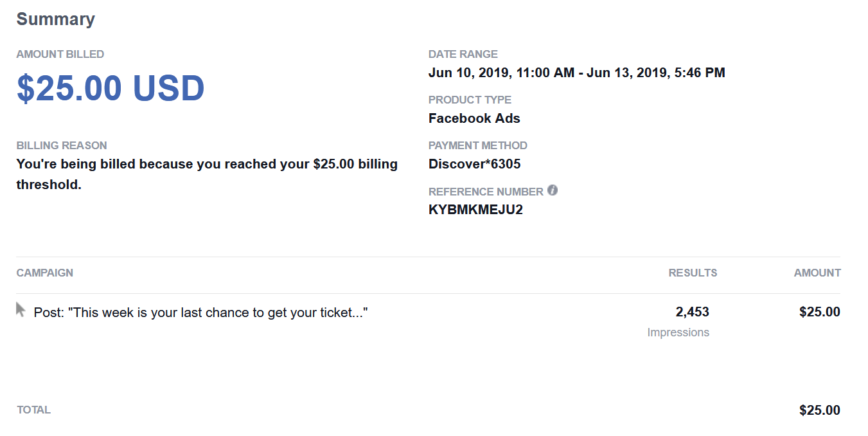This screenshot has width=868, height=436.
Task: Click the Discover*6305 payment method
Action: (x=474, y=164)
